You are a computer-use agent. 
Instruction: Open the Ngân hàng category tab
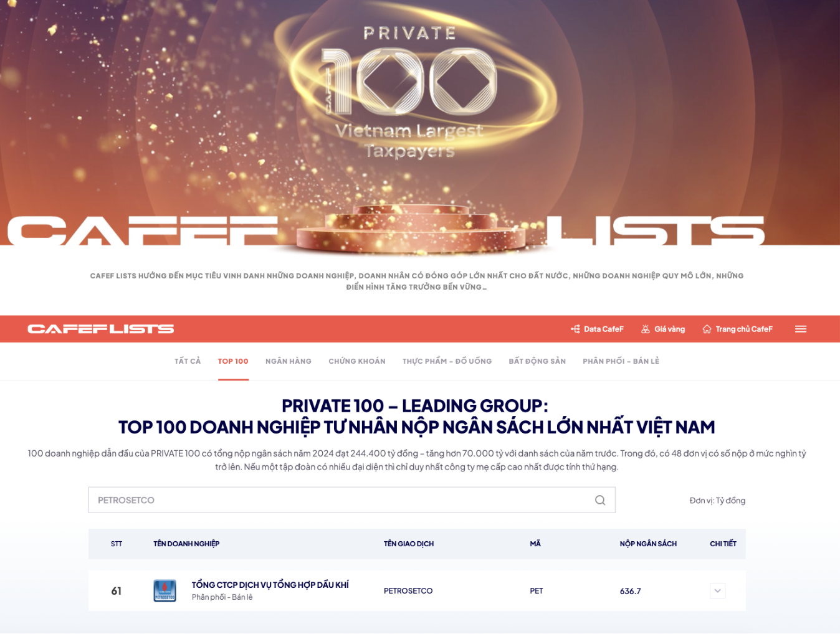[x=288, y=361]
